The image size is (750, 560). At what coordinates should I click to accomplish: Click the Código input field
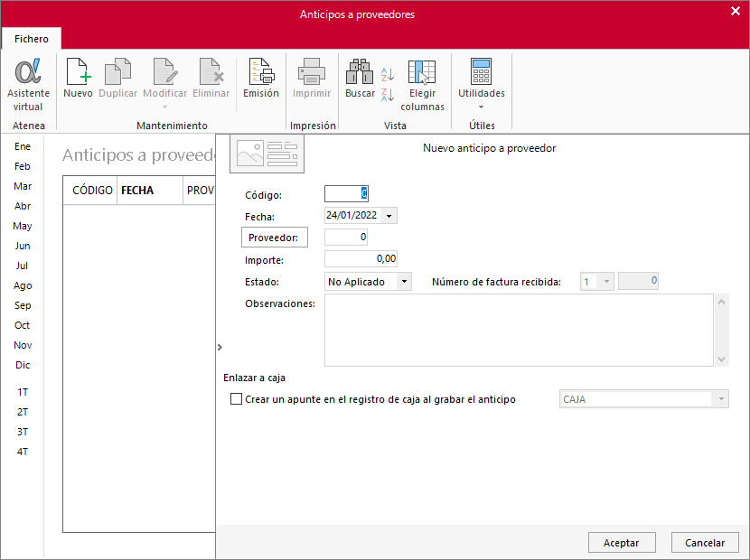coord(346,193)
